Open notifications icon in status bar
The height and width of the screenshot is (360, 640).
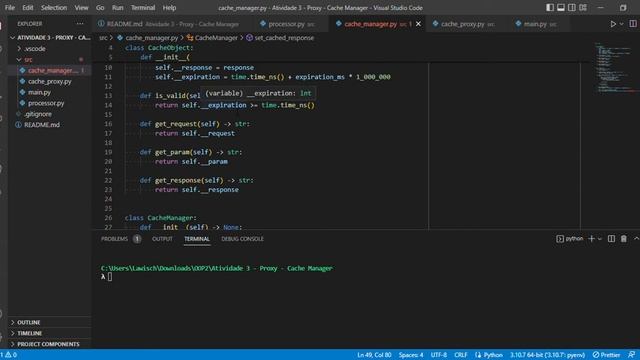tap(631, 355)
